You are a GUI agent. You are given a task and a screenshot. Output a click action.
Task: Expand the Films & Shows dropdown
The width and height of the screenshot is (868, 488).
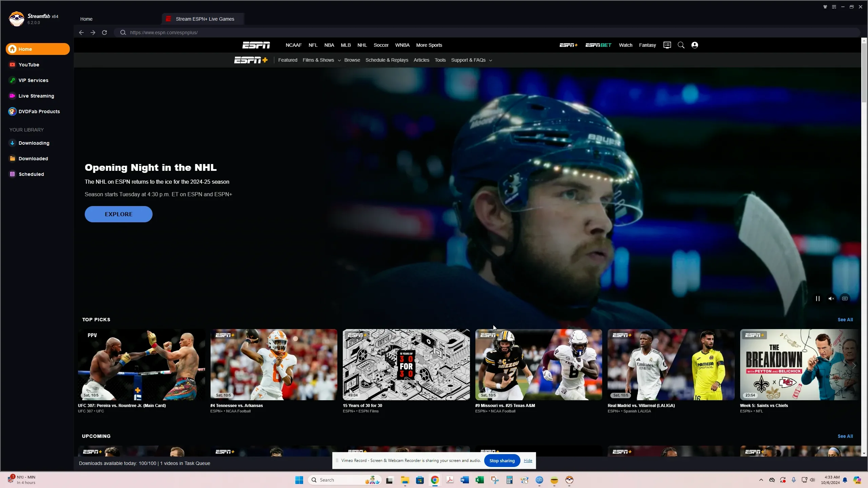tap(322, 60)
